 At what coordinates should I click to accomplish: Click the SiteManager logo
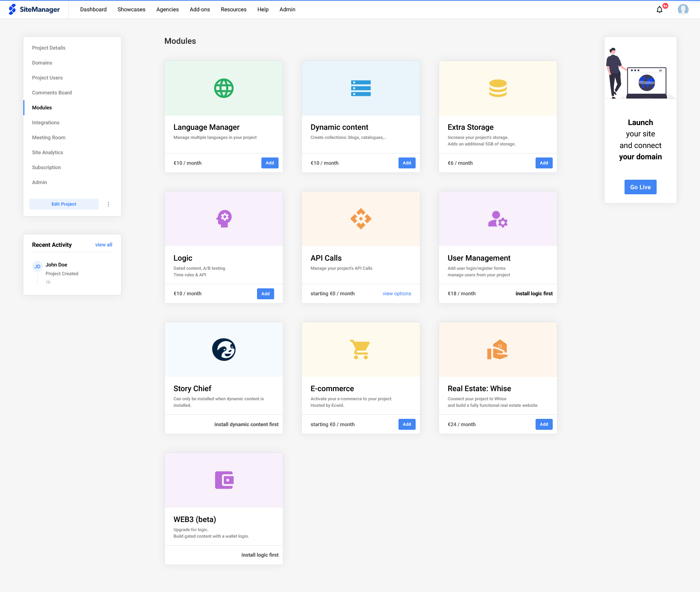tap(34, 9)
